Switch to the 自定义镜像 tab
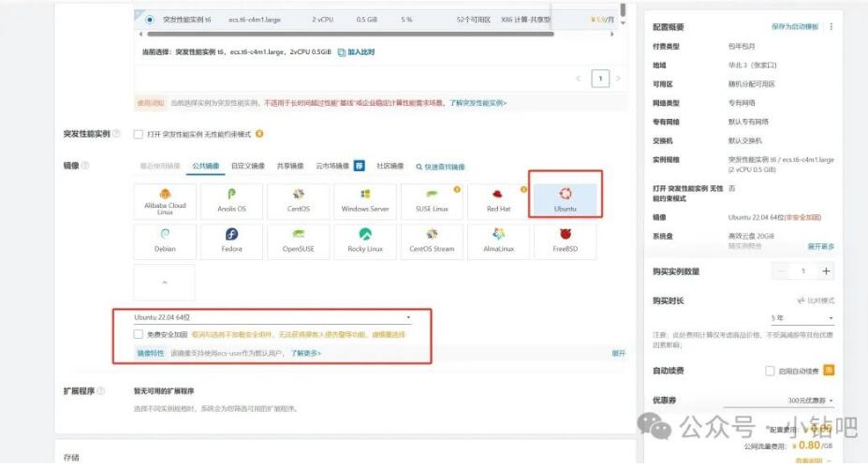The image size is (868, 467). point(247,166)
